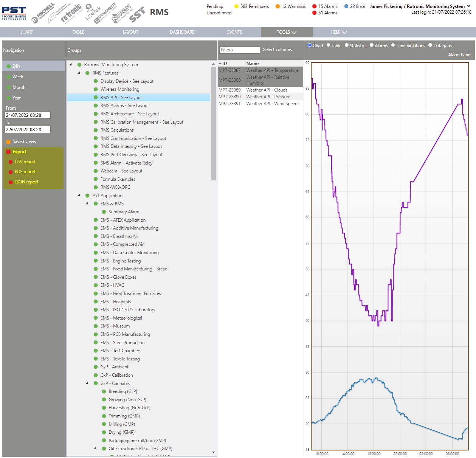Click the red 15 Alarms status dot
This screenshot has height=458, width=476.
[x=315, y=6]
